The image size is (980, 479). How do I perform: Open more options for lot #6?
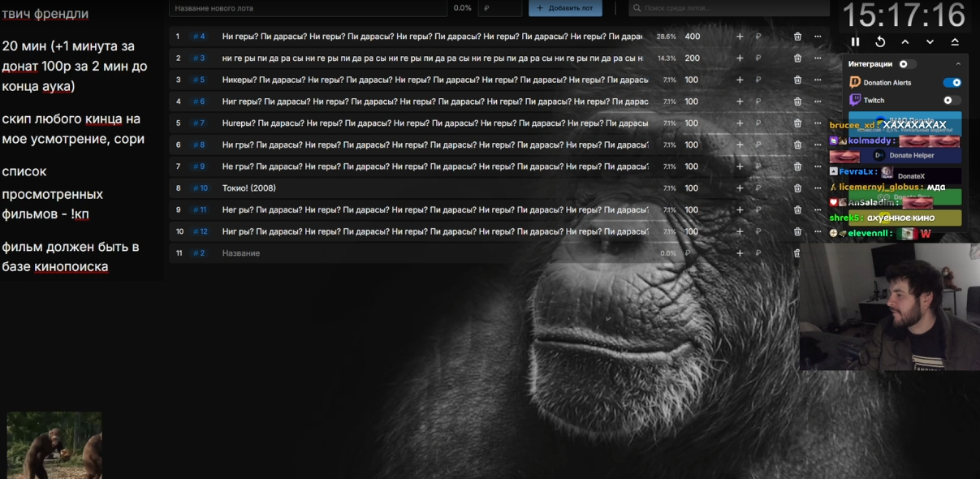[818, 101]
